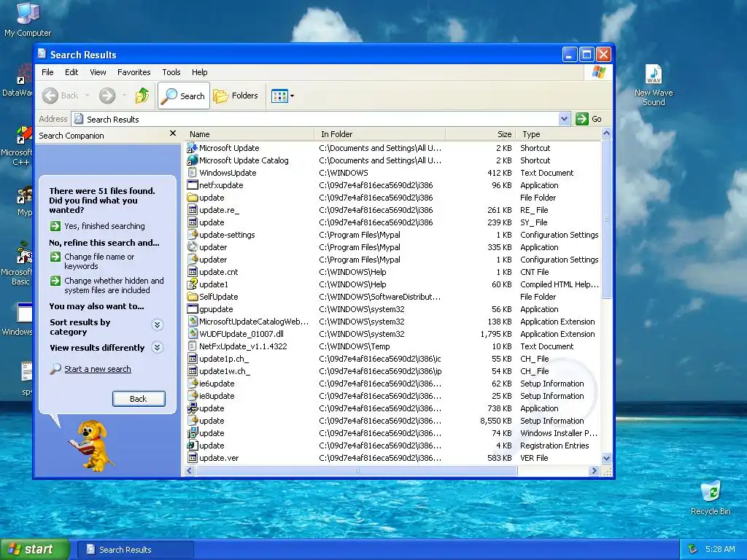Image resolution: width=747 pixels, height=560 pixels.
Task: Select the update.ver file name
Action: [219, 458]
